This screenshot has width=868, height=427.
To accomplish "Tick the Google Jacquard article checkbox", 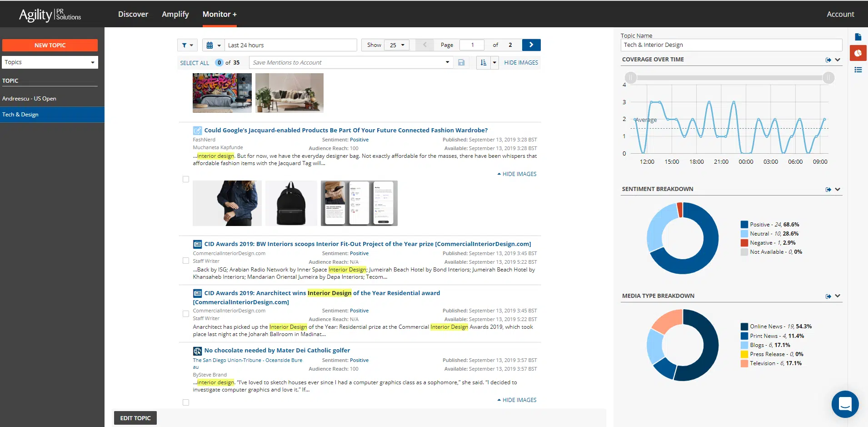I will (186, 179).
